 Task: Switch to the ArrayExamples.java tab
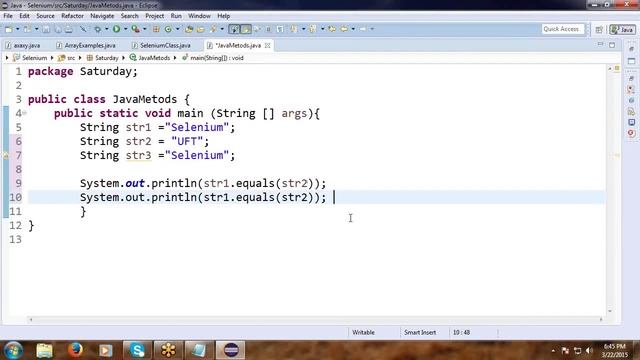[x=86, y=45]
